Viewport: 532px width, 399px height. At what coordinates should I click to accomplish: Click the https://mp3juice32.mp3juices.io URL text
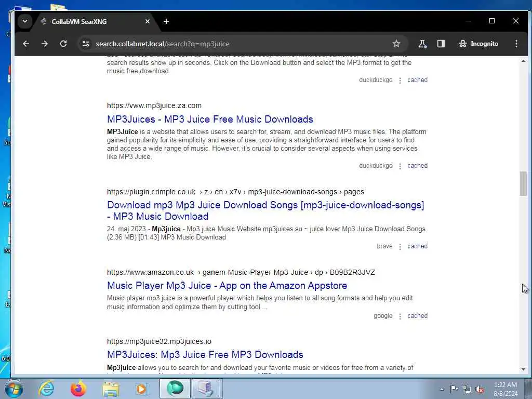159,341
